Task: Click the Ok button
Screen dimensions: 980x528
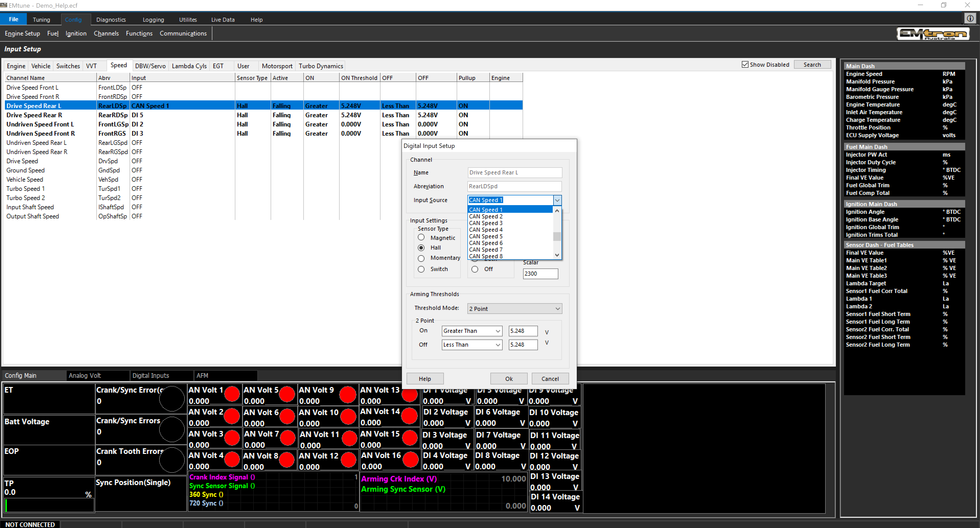Action: coord(509,379)
